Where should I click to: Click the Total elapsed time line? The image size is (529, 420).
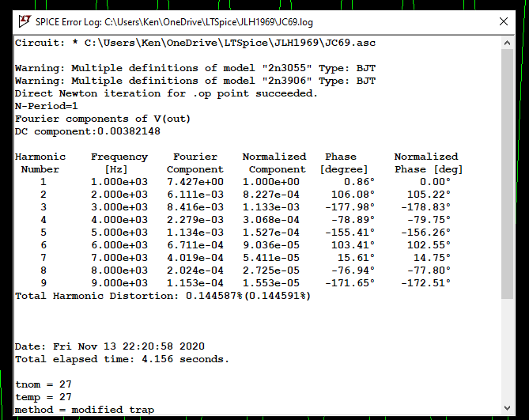(x=122, y=359)
